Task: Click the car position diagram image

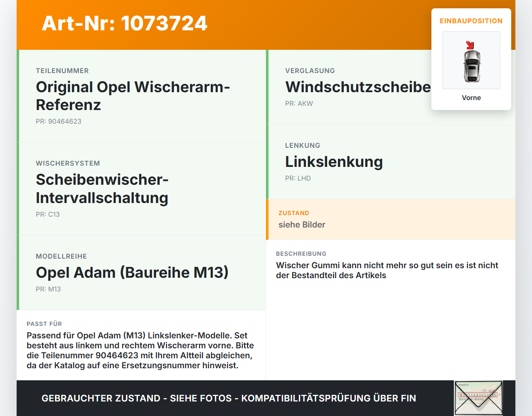Action: pos(471,60)
